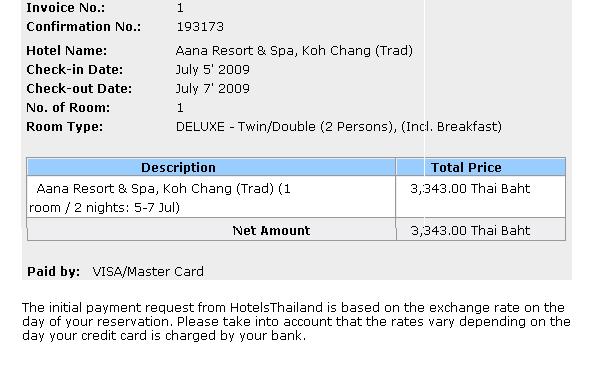Click the Hotel Name label

coord(67,50)
